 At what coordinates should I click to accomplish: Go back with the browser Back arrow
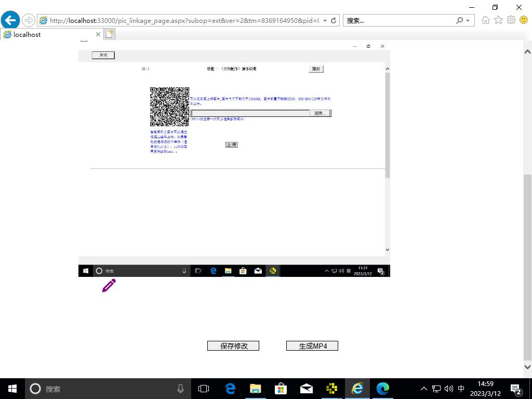[10, 20]
